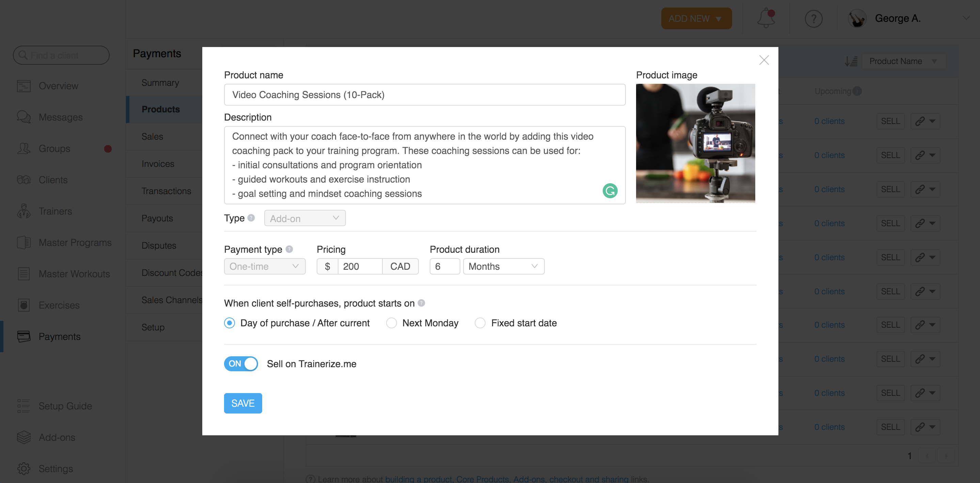Click the question mark help icon in header
This screenshot has width=980, height=483.
(813, 19)
